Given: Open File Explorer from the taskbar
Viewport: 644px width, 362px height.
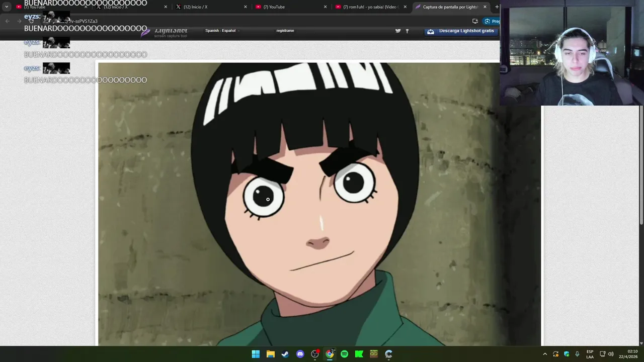Looking at the screenshot, I should pyautogui.click(x=270, y=354).
